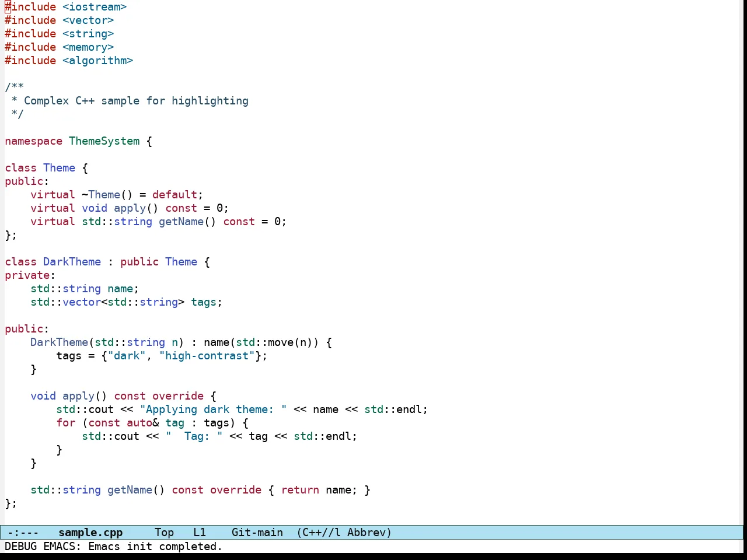Click '~Theme()' destructor declaration
Image resolution: width=747 pixels, height=560 pixels.
[x=107, y=195]
